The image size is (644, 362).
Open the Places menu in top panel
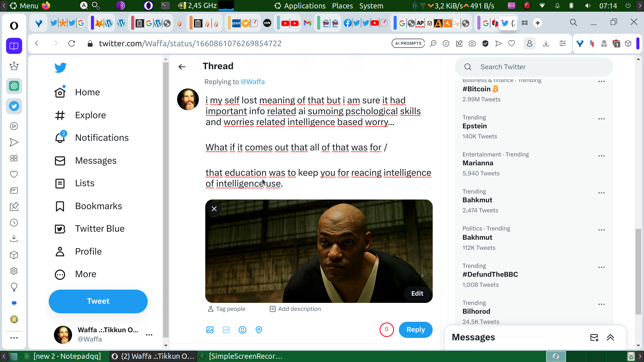pos(343,6)
